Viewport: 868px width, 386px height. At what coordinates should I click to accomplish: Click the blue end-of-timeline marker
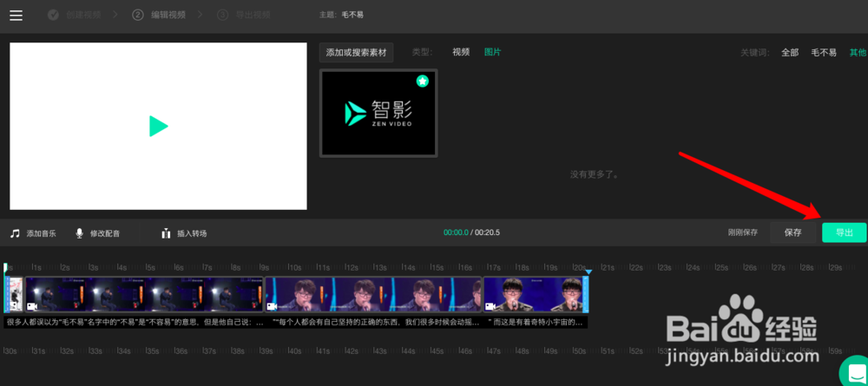click(589, 272)
